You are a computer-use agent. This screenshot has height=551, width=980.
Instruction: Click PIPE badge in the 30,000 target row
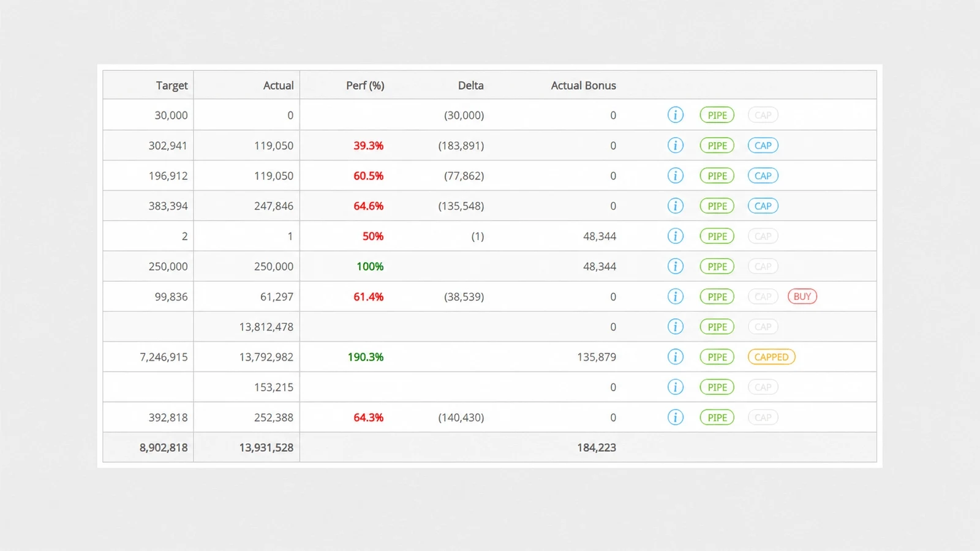[717, 115]
